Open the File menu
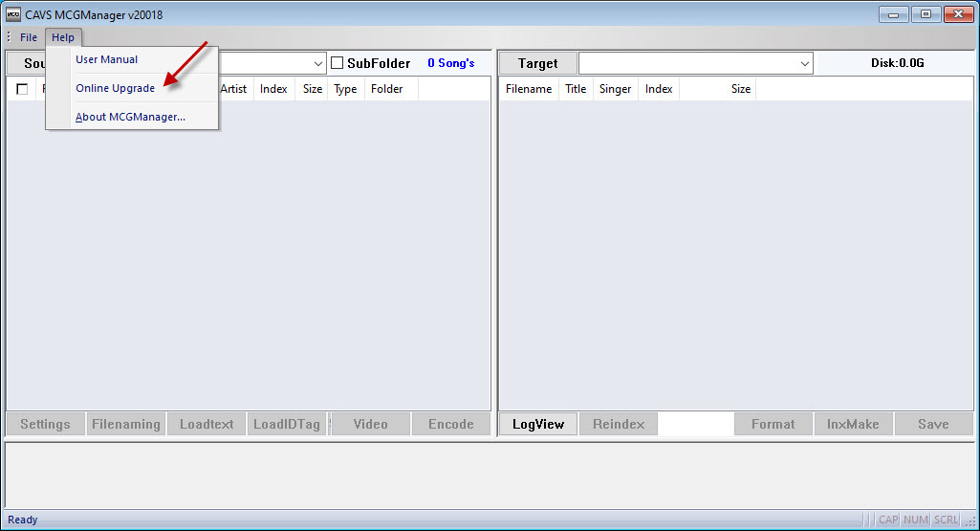The width and height of the screenshot is (980, 531). point(29,37)
